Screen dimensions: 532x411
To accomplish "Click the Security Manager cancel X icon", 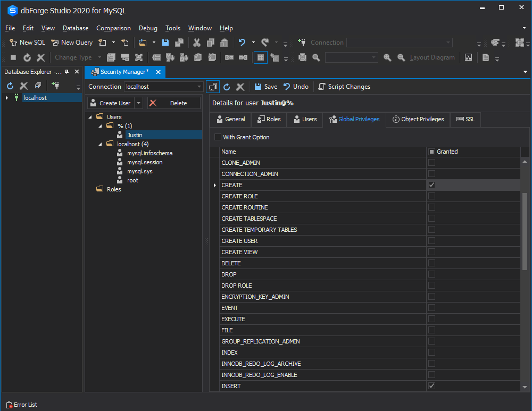I will click(240, 87).
